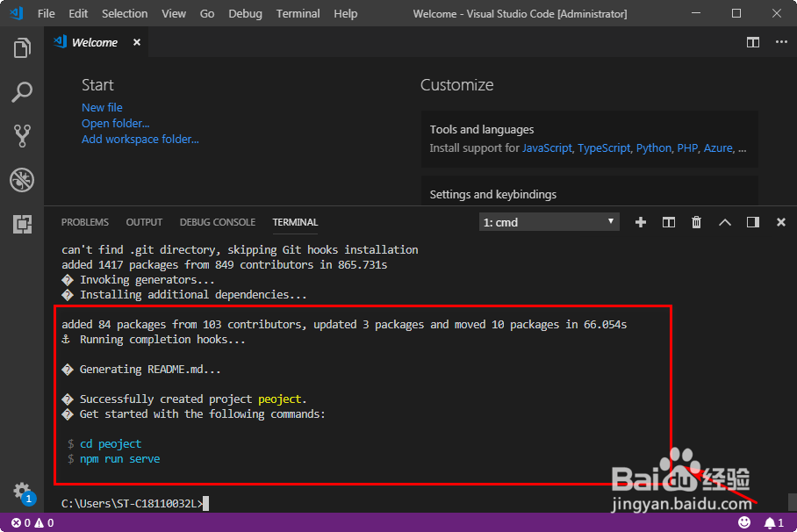Close the terminal panel

pyautogui.click(x=781, y=222)
